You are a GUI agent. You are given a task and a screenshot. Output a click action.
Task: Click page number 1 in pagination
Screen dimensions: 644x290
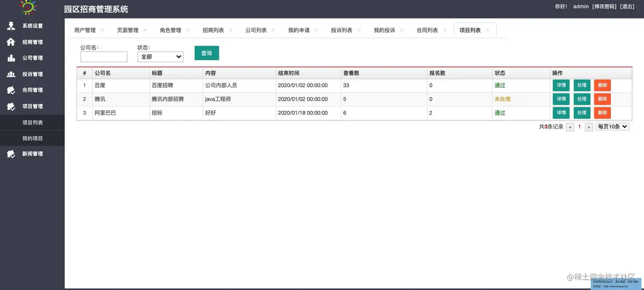(x=579, y=127)
